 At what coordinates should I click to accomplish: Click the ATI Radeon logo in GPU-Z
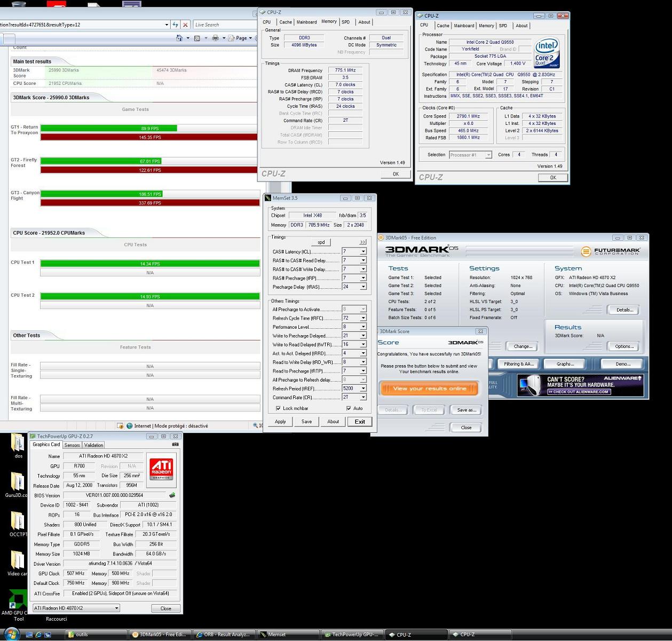pyautogui.click(x=161, y=469)
